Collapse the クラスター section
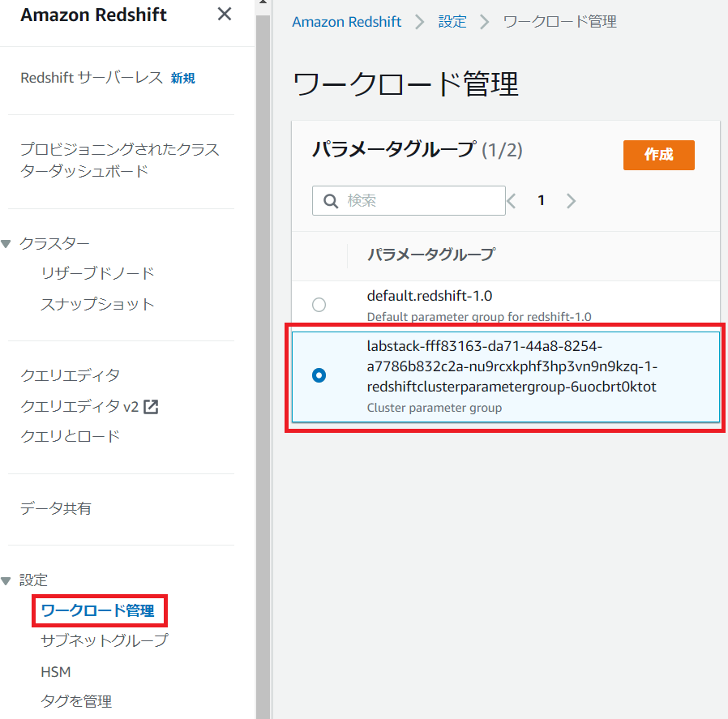This screenshot has height=719, width=728. point(6,244)
